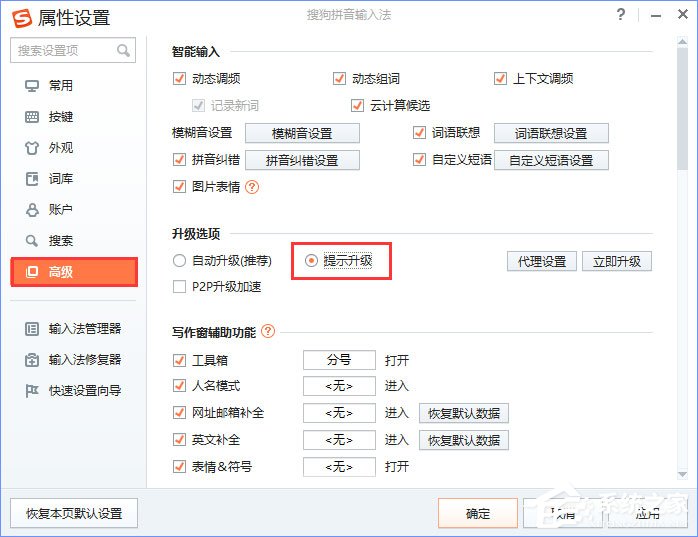Open the help question mark in title bar

pos(621,15)
